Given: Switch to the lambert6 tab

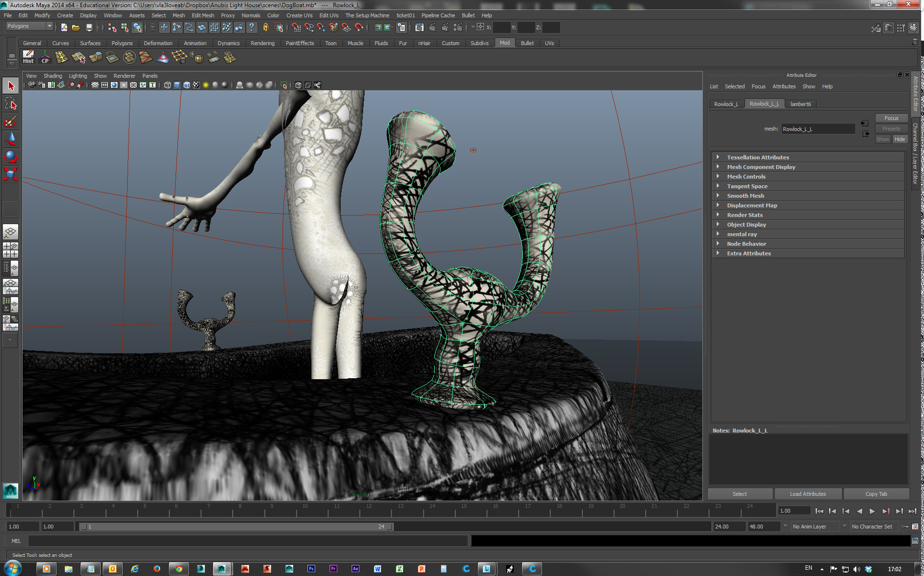Looking at the screenshot, I should point(800,104).
